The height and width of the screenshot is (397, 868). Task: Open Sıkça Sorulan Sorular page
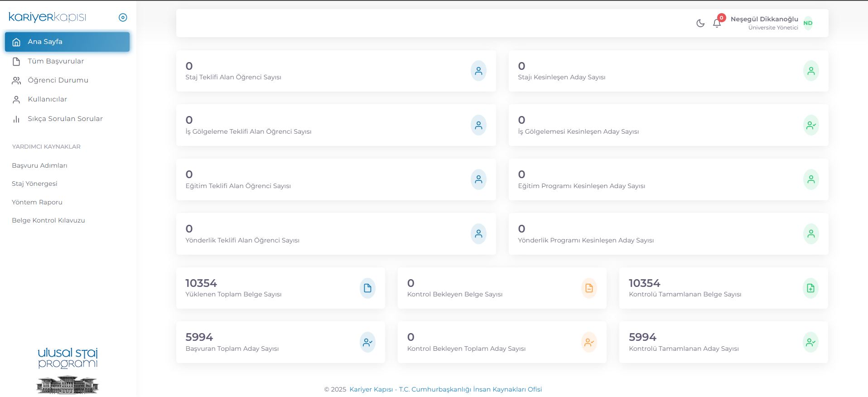pos(65,119)
